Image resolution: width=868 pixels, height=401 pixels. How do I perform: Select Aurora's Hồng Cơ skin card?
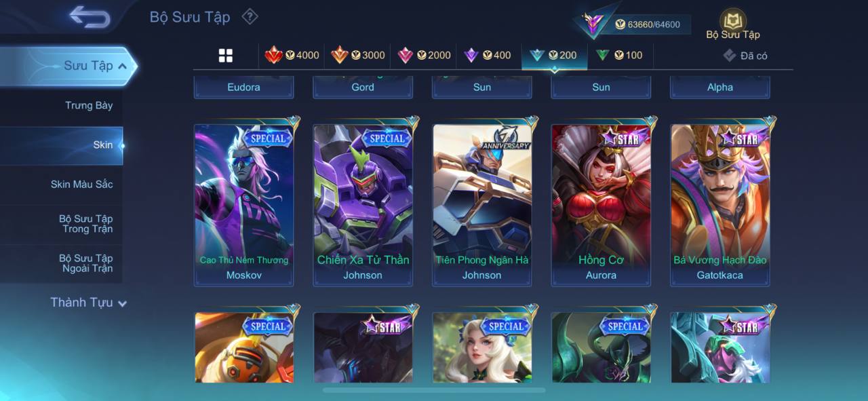(601, 205)
